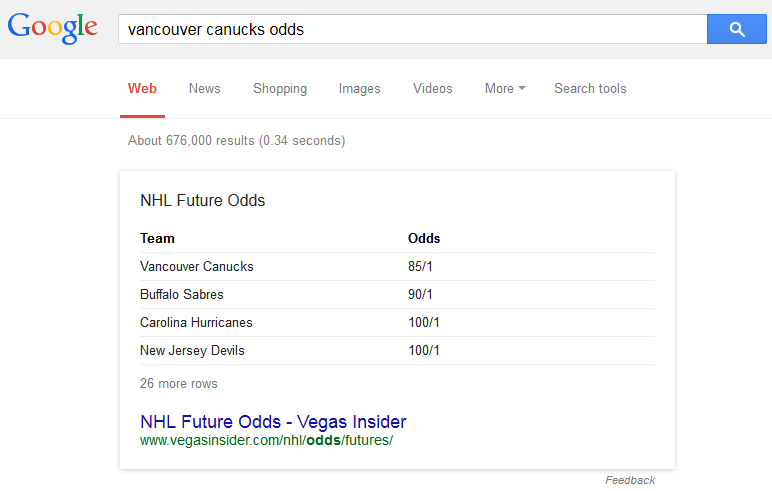The width and height of the screenshot is (772, 491).
Task: Click the NHL Future Odds card heading
Action: [203, 200]
